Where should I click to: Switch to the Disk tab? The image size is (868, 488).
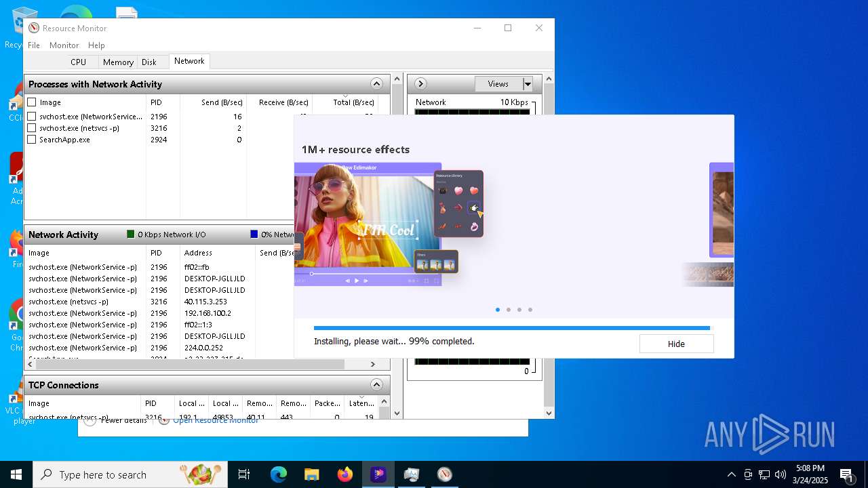point(149,62)
